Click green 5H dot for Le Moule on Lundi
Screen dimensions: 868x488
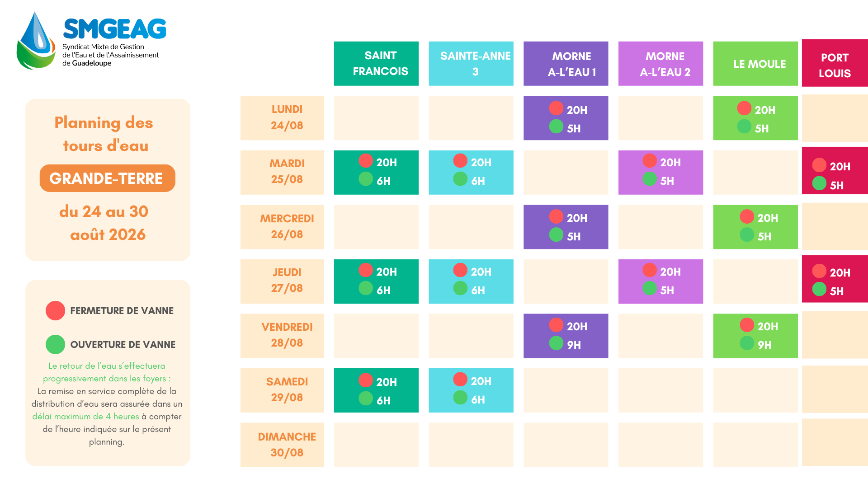point(744,127)
